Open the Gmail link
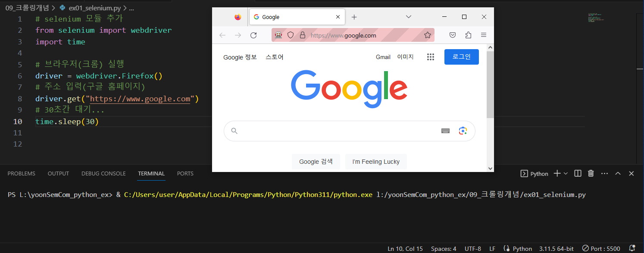Image resolution: width=644 pixels, height=253 pixels. click(383, 57)
